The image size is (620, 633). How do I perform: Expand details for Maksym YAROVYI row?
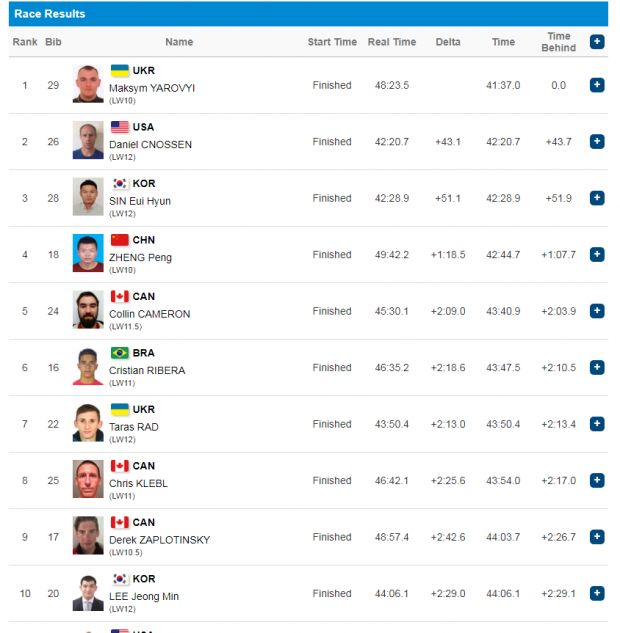pos(597,85)
